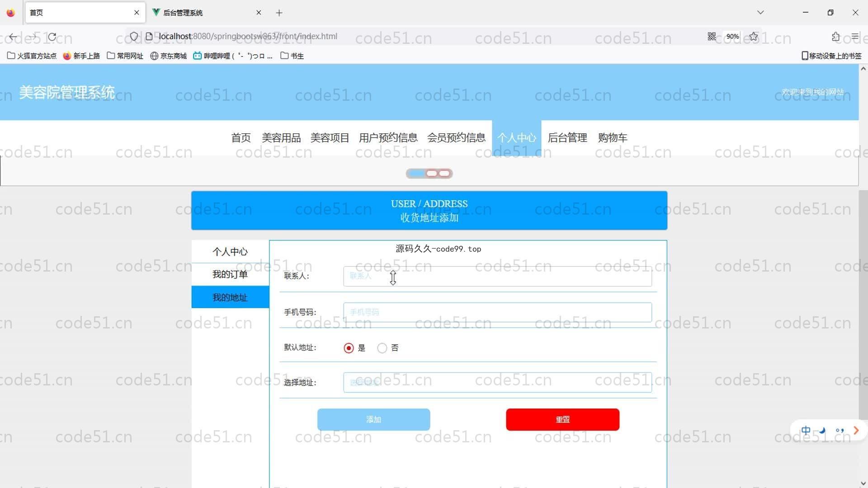Click the red 重置 button
The width and height of the screenshot is (868, 488).
click(x=562, y=420)
